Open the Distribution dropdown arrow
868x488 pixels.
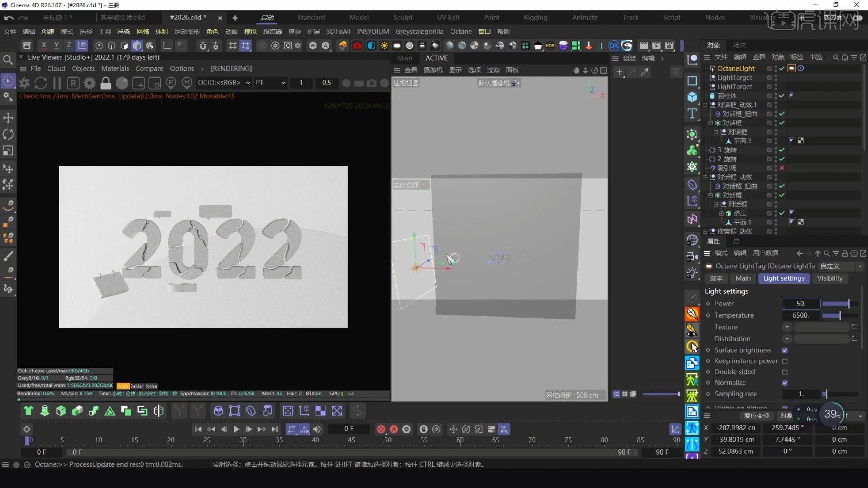(787, 339)
